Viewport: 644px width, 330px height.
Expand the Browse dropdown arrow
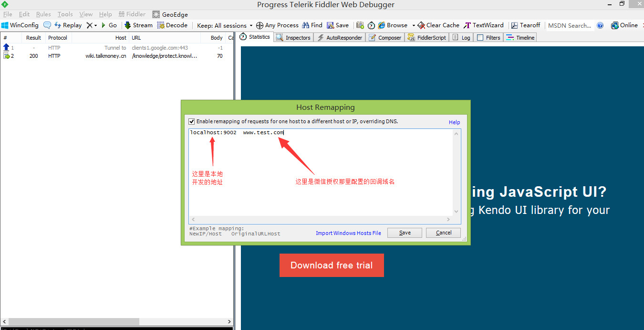414,25
